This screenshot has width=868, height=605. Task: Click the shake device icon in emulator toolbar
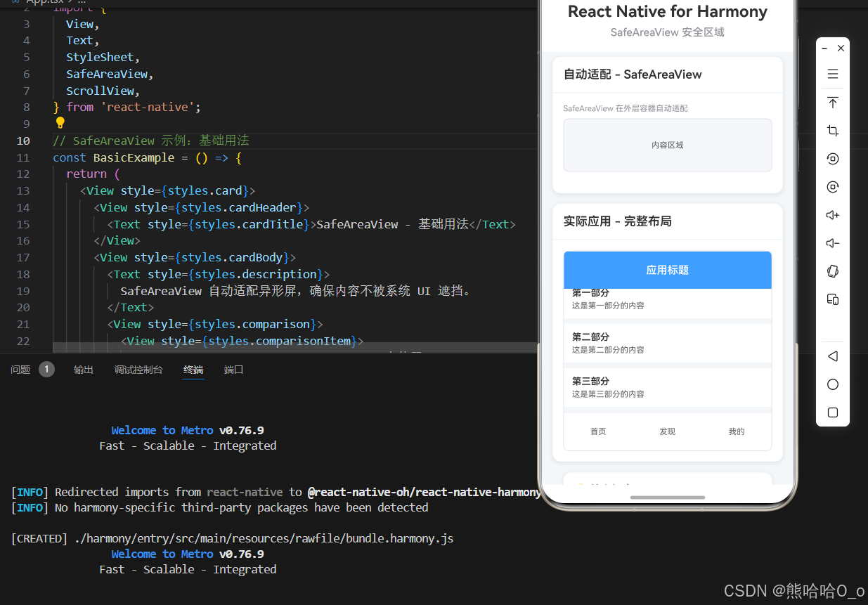[833, 271]
